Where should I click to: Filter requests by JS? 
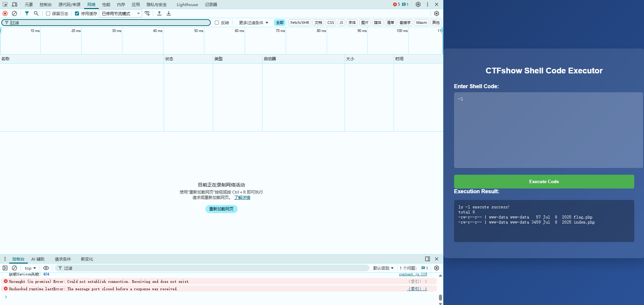341,23
